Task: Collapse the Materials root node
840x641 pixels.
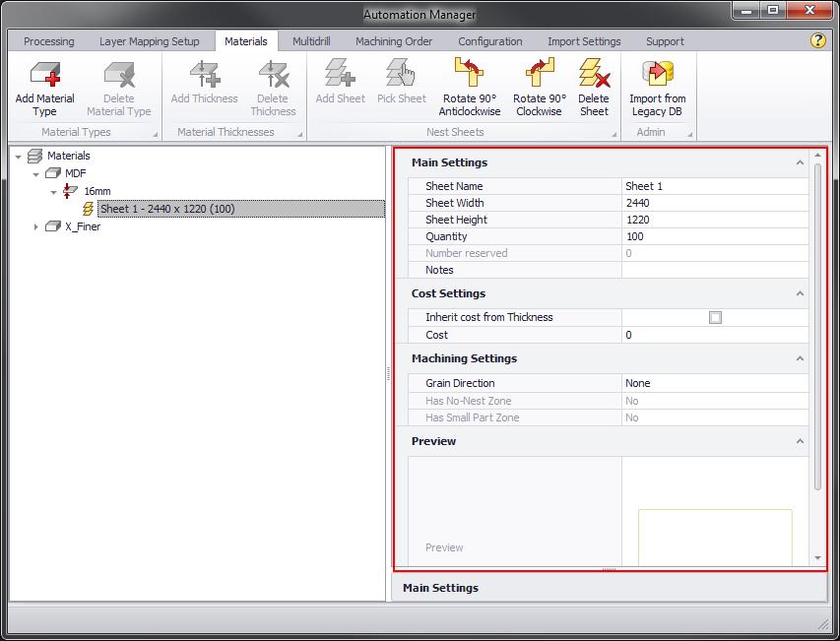Action: point(18,157)
